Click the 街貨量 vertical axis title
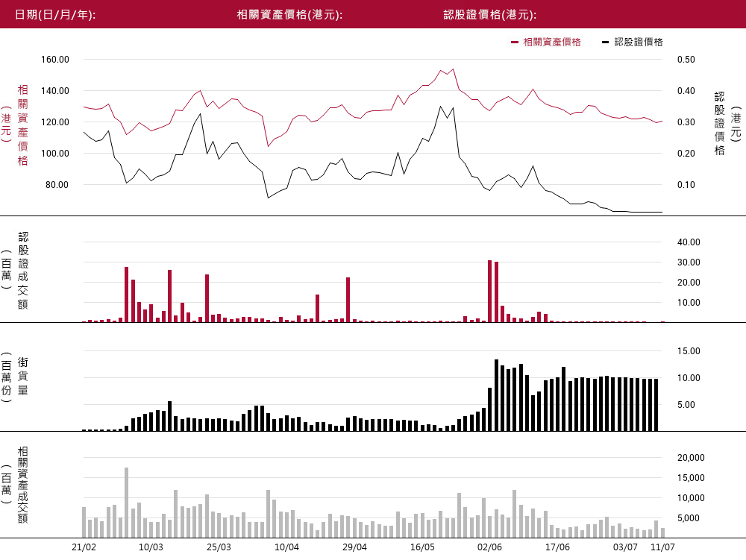The width and height of the screenshot is (746, 560). (x=23, y=377)
